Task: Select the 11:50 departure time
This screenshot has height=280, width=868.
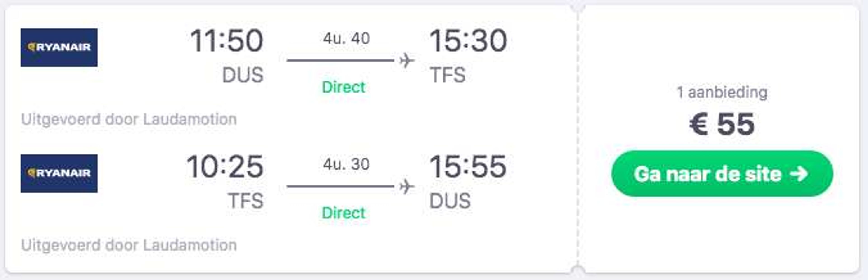Action: pyautogui.click(x=226, y=41)
